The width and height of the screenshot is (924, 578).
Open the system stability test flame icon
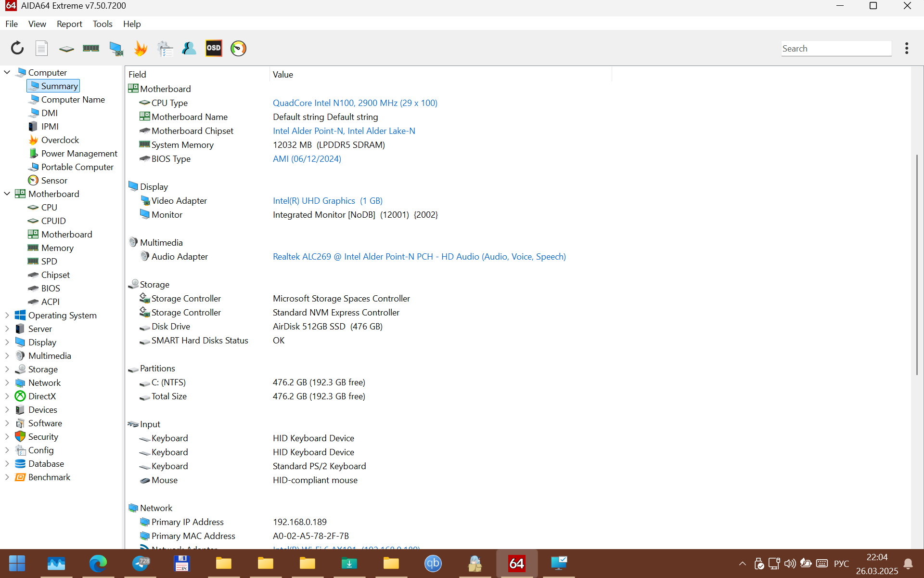[141, 48]
